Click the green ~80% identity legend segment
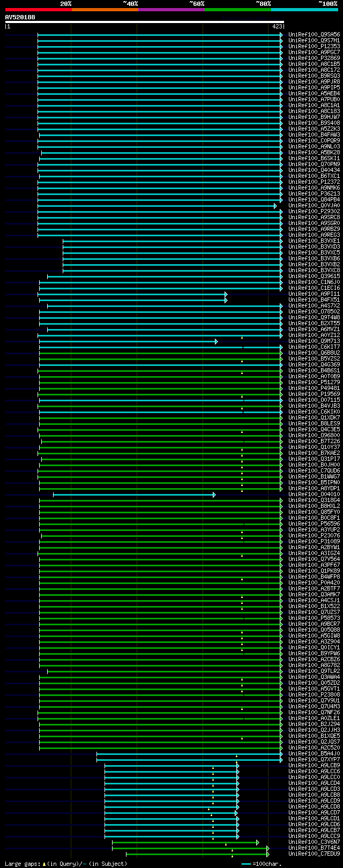This screenshot has height=868, width=343. point(238,10)
